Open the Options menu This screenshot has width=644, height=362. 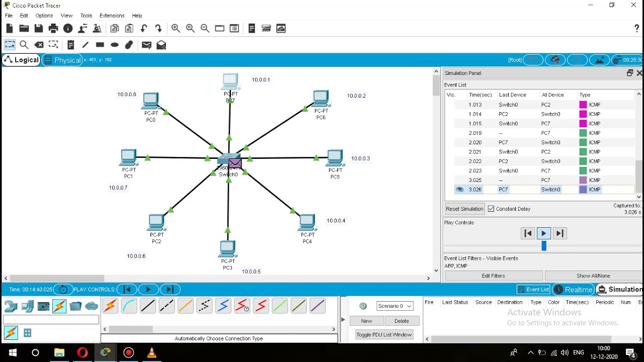(x=44, y=16)
